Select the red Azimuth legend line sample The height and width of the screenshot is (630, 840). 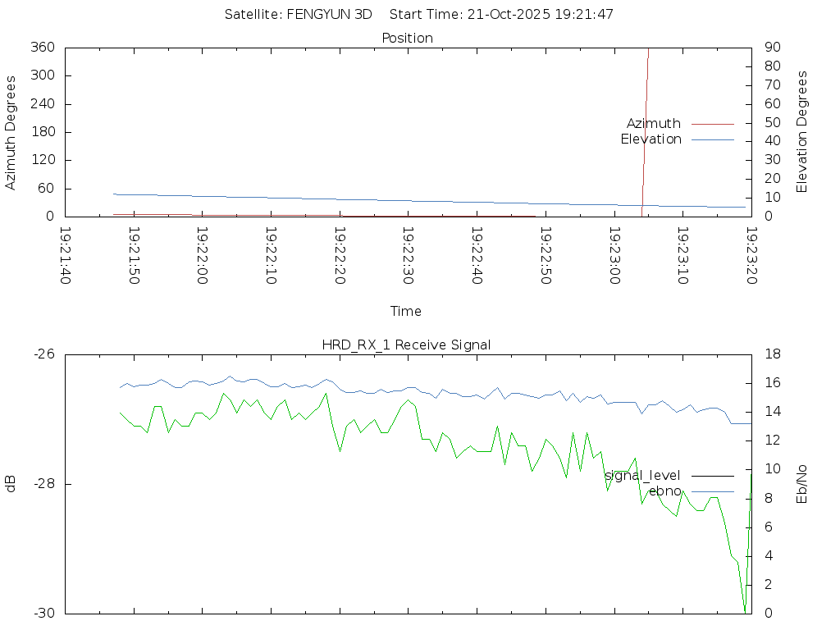tap(712, 124)
